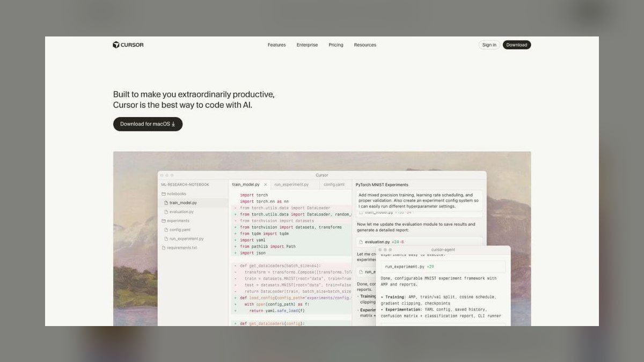Click the user prompt message about mixed precision
The width and height of the screenshot is (644, 362).
419,201
